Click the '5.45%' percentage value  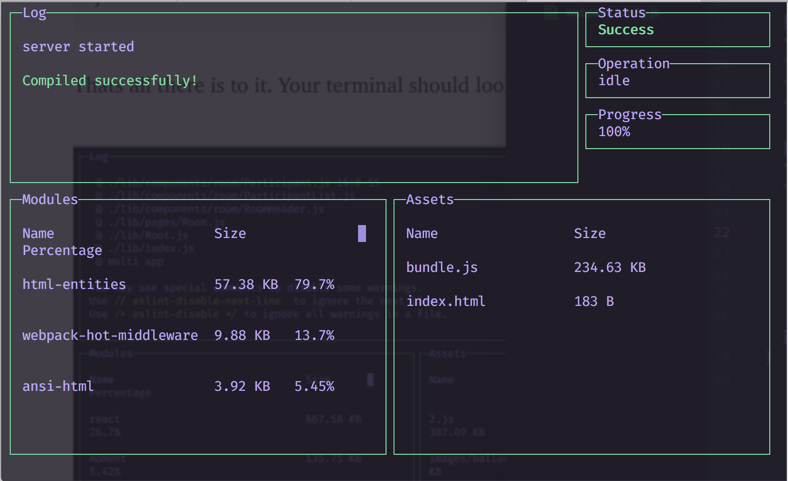[314, 386]
